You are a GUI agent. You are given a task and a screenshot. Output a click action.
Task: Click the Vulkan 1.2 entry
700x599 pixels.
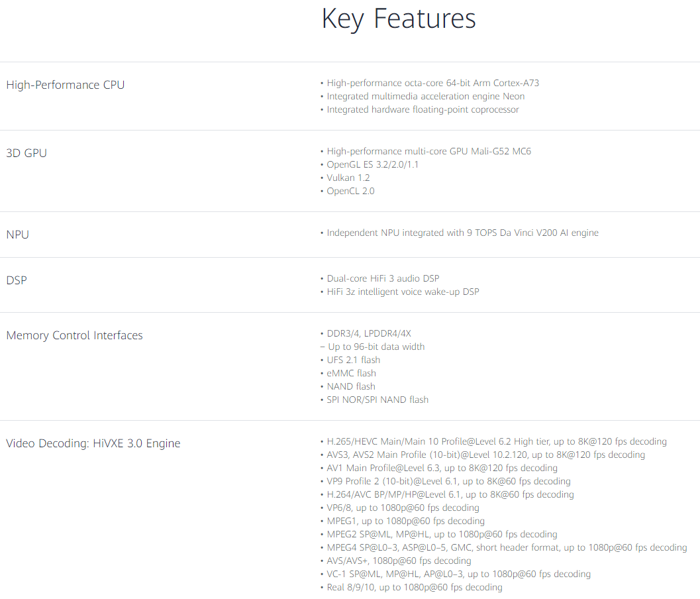(348, 178)
